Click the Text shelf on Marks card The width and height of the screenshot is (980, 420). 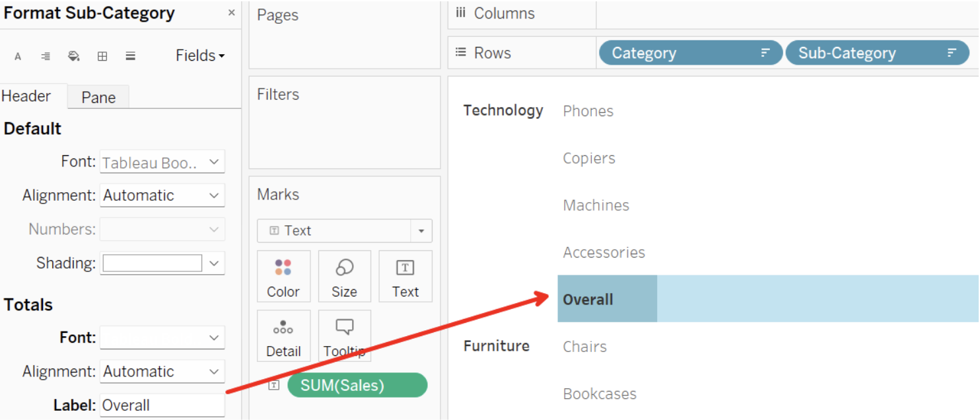click(405, 276)
